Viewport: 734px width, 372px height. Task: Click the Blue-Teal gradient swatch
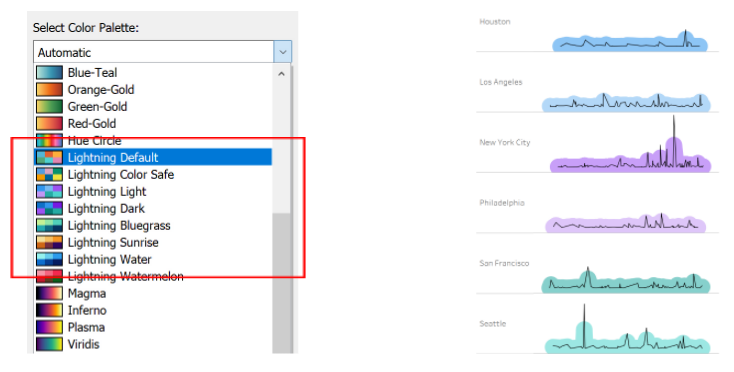point(49,73)
